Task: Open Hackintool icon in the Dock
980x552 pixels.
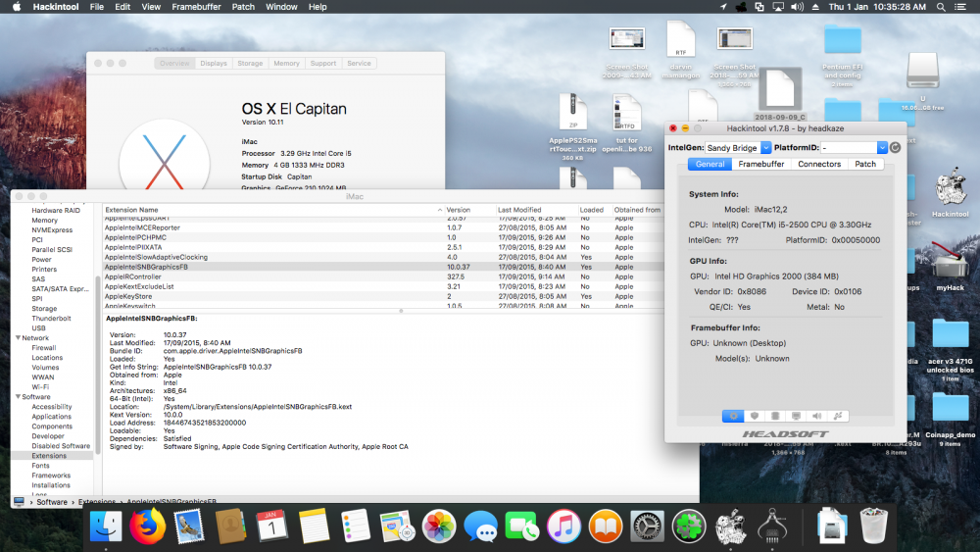Action: (730, 527)
